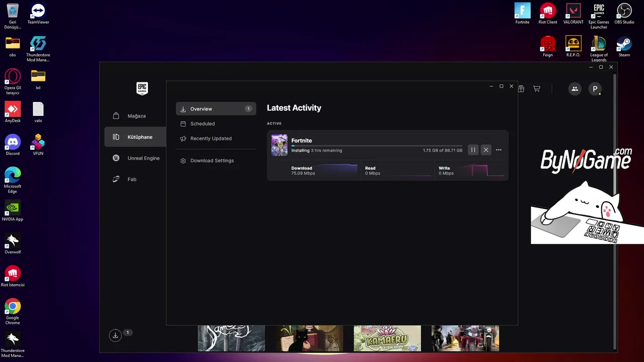644x362 pixels.
Task: Open the Recently Updated tab
Action: tap(216, 138)
